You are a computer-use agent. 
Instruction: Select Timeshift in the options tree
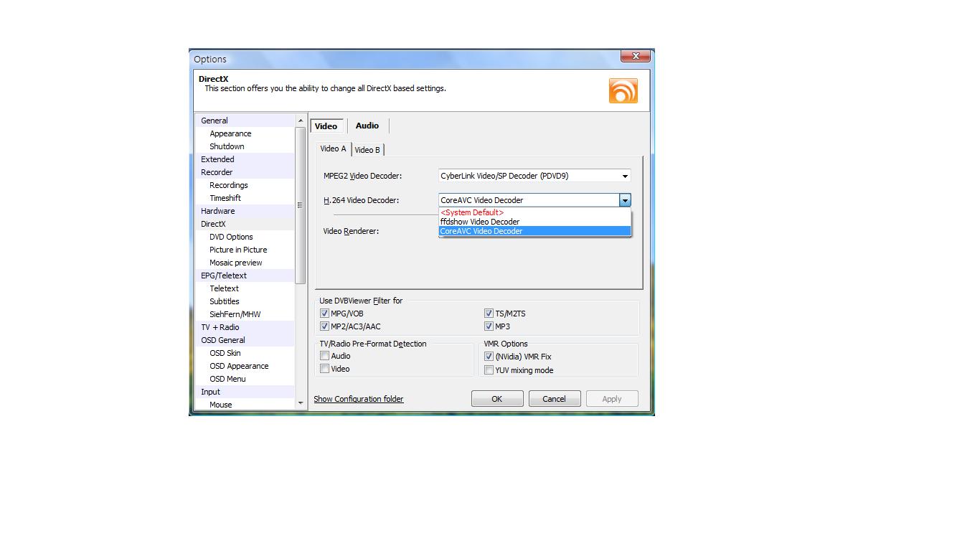coord(225,198)
